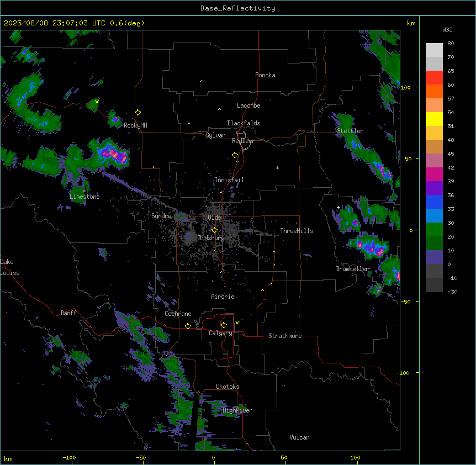Screen dimensions: 476x465
Task: Select the Drumheller label
Action: [x=352, y=269]
